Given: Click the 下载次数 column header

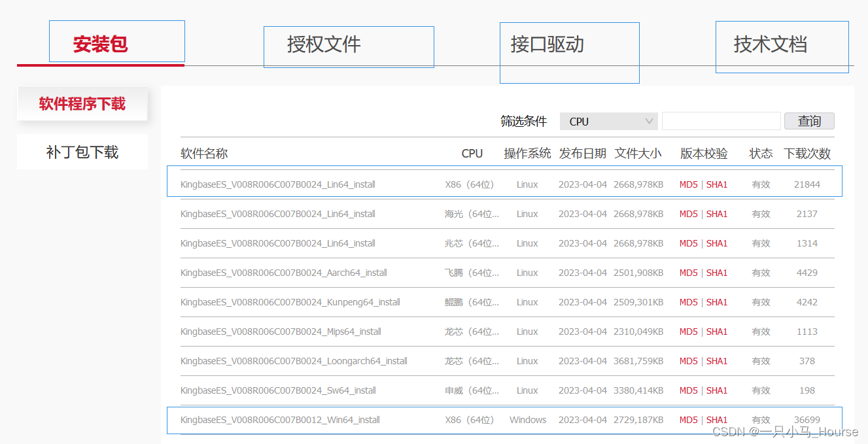Looking at the screenshot, I should (x=807, y=154).
